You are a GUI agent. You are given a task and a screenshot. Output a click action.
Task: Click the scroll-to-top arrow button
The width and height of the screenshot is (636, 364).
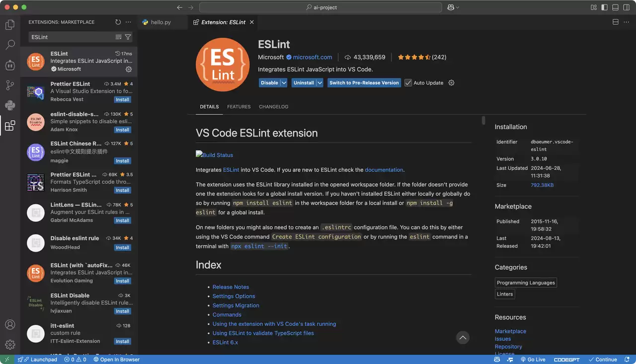463,338
